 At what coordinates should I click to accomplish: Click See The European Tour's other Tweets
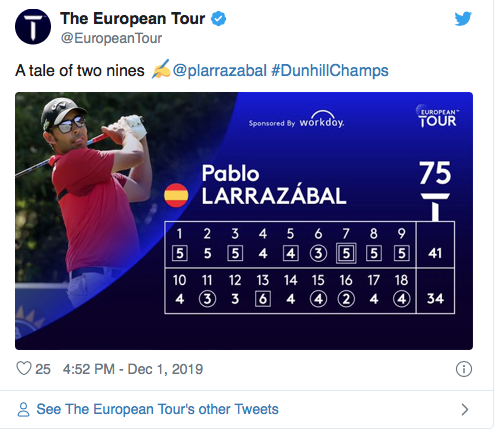[x=157, y=409]
